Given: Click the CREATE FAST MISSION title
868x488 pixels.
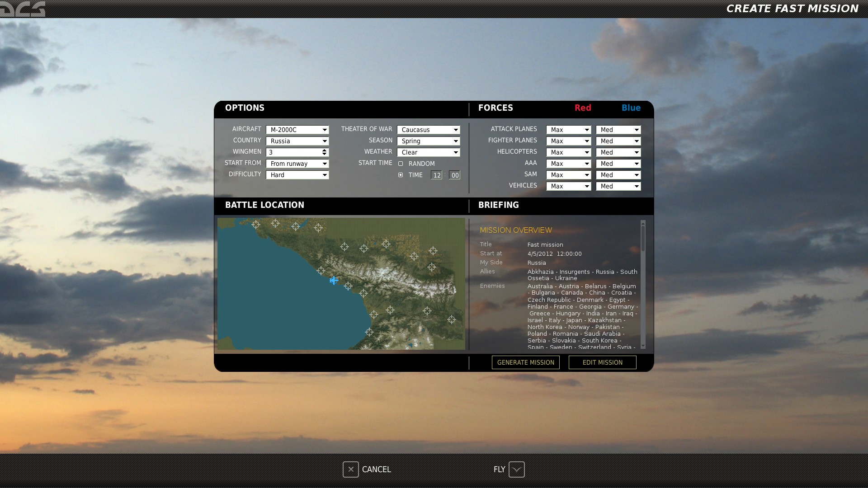Looking at the screenshot, I should pyautogui.click(x=792, y=9).
